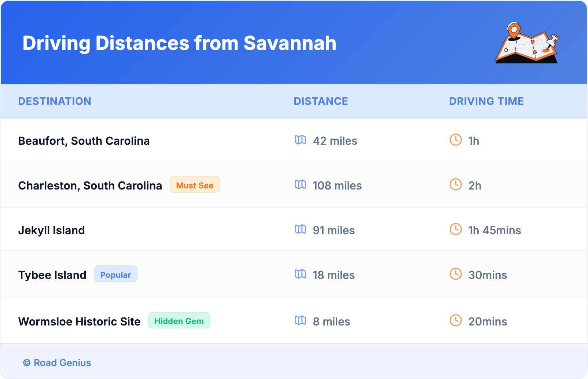The image size is (588, 379).
Task: Click the Hidden Gem badge
Action: pyautogui.click(x=179, y=321)
